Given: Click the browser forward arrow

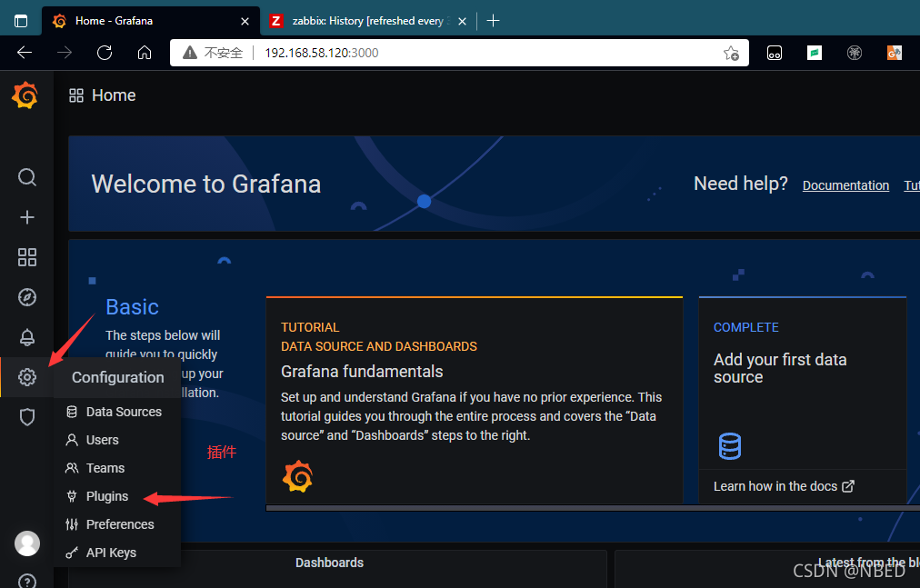Looking at the screenshot, I should click(65, 53).
